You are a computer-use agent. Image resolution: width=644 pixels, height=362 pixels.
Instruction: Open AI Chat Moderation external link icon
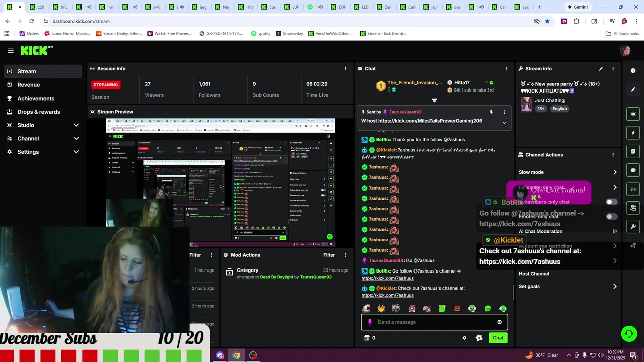(x=615, y=231)
